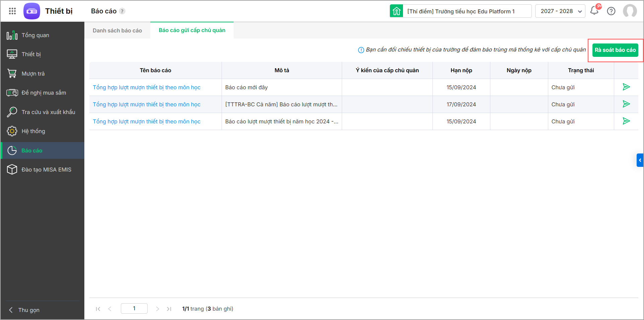644x320 pixels.
Task: Click the Ý kiến của cấp chủ quản header
Action: [x=387, y=70]
